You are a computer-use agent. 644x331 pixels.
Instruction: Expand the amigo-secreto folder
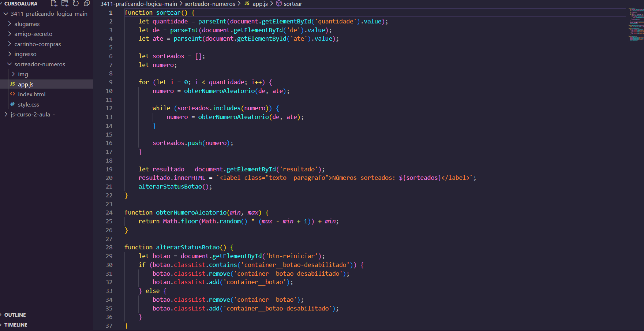(x=10, y=34)
